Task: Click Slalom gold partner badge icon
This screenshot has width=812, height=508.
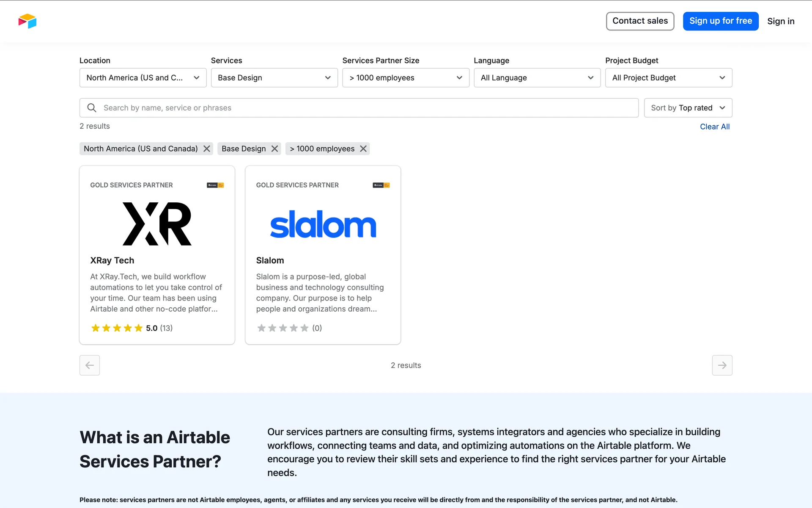Action: click(381, 185)
